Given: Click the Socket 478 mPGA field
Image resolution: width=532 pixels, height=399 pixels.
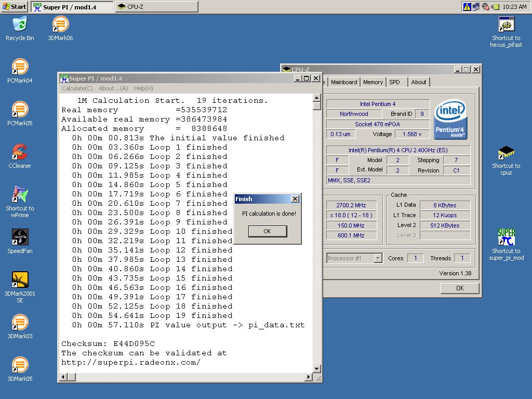Looking at the screenshot, I should tap(378, 124).
